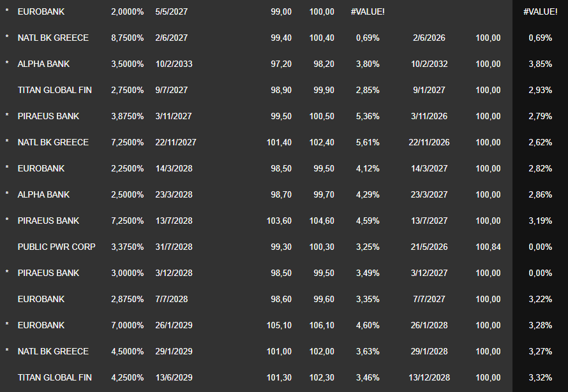The image size is (568, 392).
Task: Select the maturity date 2/6/2027
Action: [x=171, y=38]
